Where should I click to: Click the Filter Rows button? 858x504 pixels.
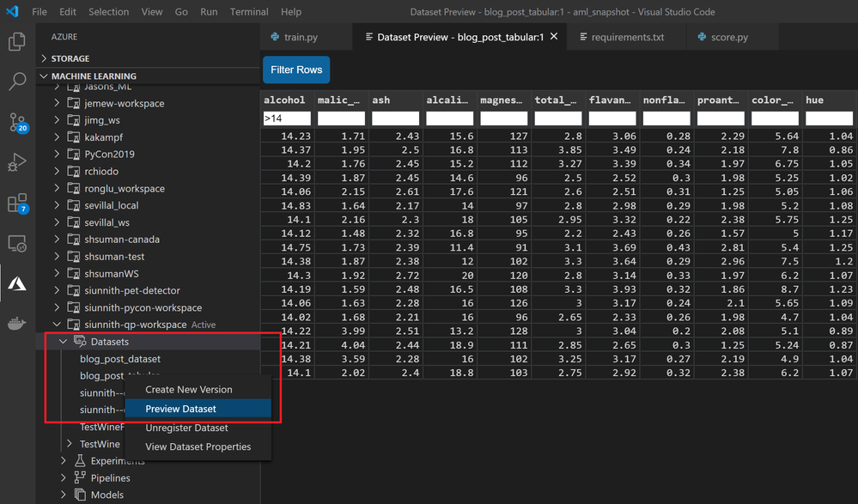point(296,70)
